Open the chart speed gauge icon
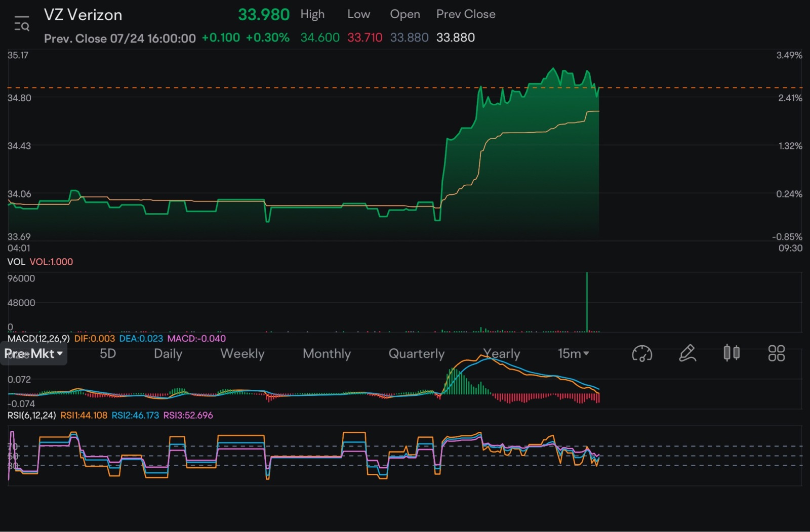 642,353
